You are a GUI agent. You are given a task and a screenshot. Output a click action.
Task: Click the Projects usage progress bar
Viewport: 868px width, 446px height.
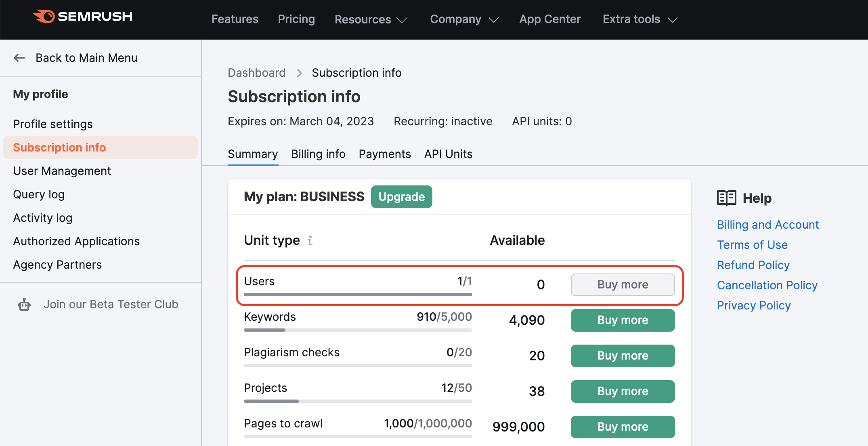tap(358, 401)
